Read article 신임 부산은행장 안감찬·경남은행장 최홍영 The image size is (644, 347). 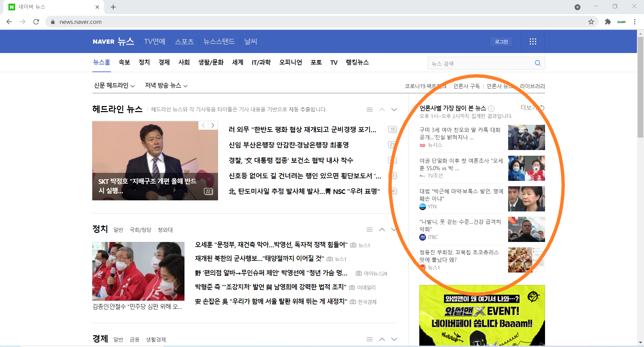click(289, 145)
